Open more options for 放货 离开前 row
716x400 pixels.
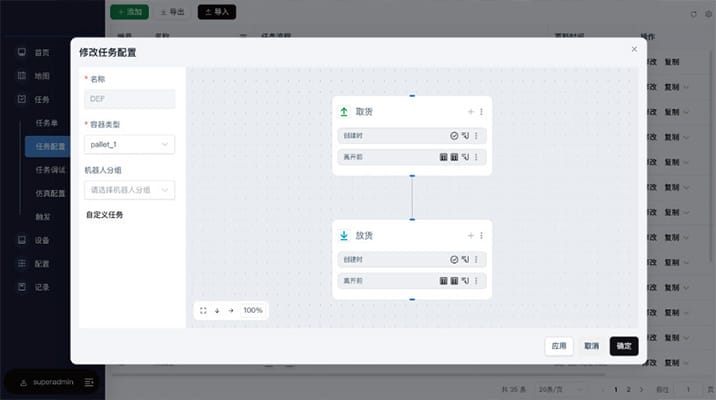pyautogui.click(x=476, y=281)
